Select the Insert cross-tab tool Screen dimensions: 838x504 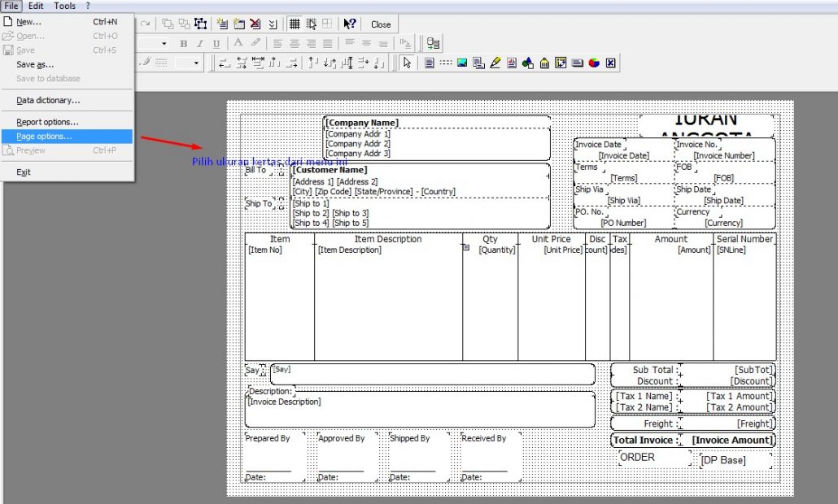(x=561, y=63)
